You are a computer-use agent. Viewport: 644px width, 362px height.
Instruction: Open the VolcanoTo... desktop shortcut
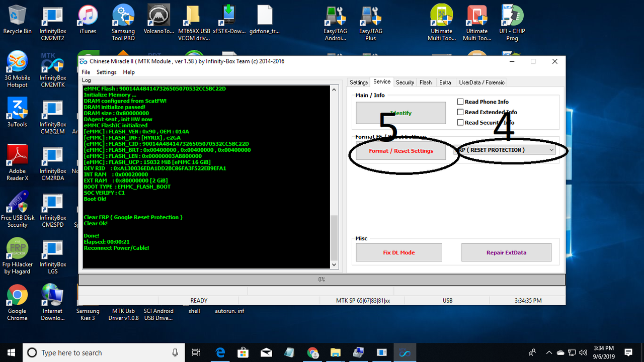pos(159,20)
